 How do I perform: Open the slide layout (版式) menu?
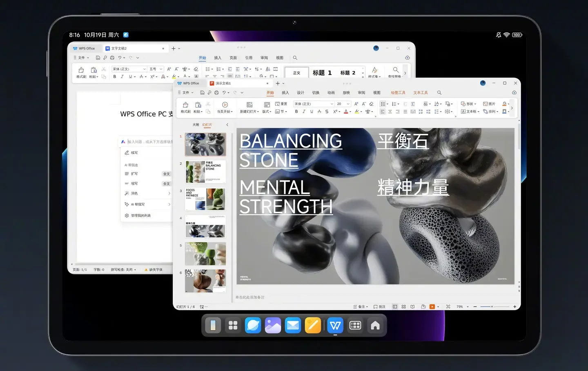[267, 107]
